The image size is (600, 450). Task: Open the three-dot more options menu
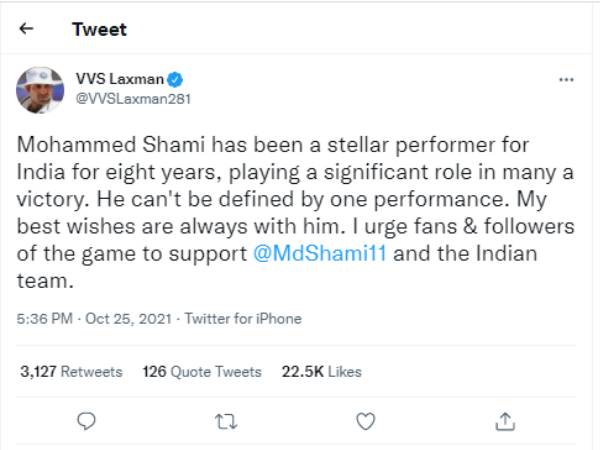click(x=566, y=80)
